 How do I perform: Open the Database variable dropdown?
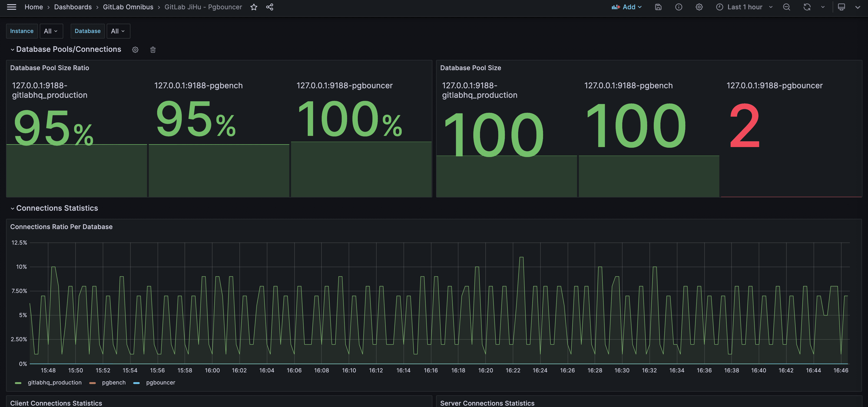118,31
